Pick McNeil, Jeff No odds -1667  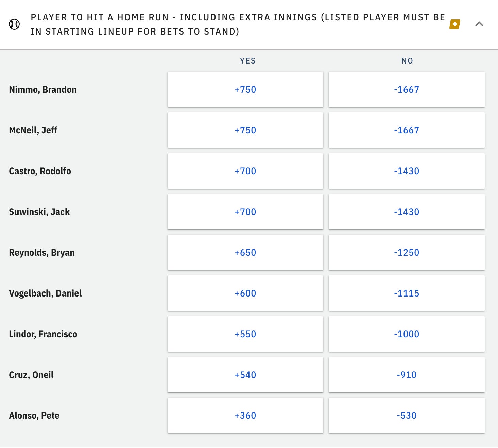click(x=406, y=130)
